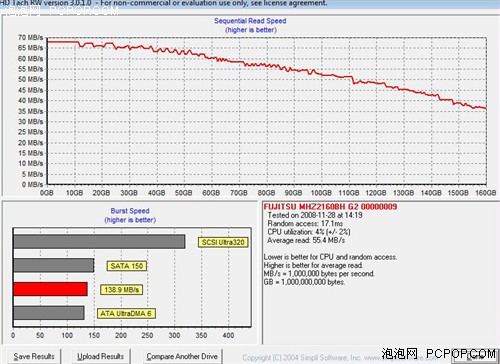Click the CPU utilization: 4% line
The width and height of the screenshot is (500, 364).
(309, 232)
